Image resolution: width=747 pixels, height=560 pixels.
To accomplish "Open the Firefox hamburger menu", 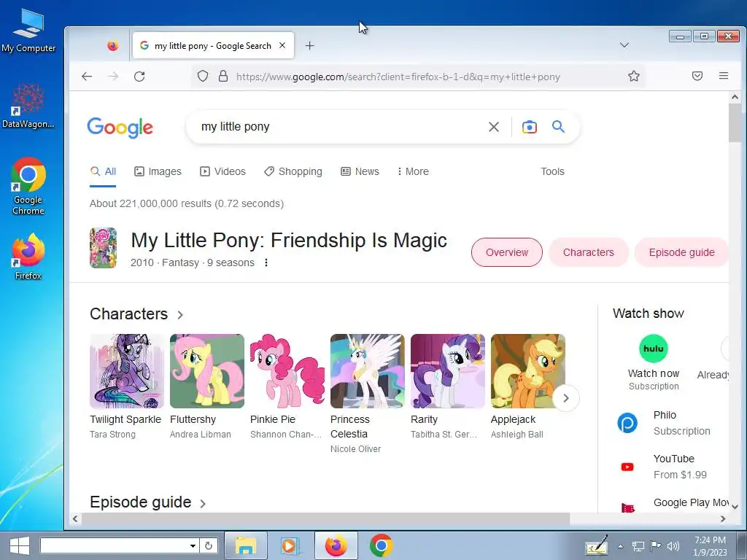I will click(724, 76).
